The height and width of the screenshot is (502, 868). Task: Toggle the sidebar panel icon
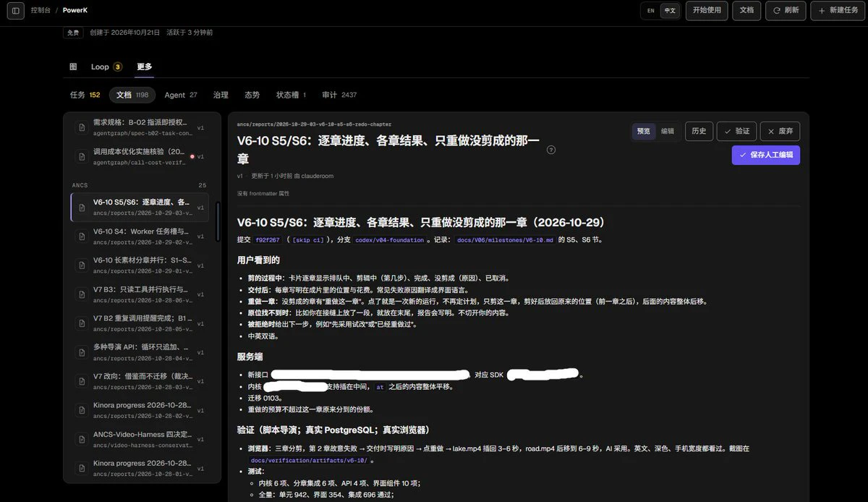coord(16,10)
